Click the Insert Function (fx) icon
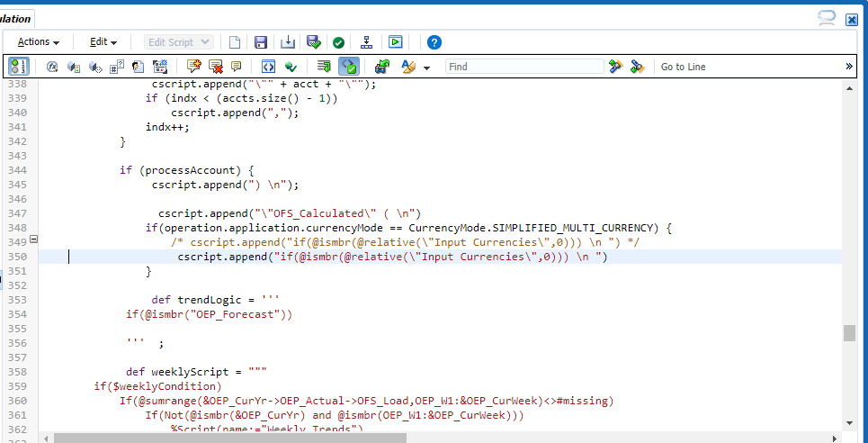Image resolution: width=868 pixels, height=443 pixels. click(x=52, y=67)
